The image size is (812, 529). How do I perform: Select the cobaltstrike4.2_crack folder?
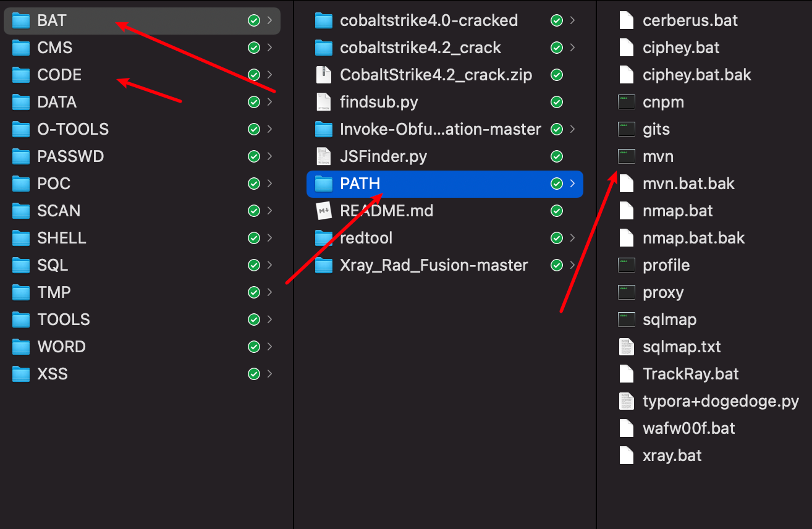445,48
